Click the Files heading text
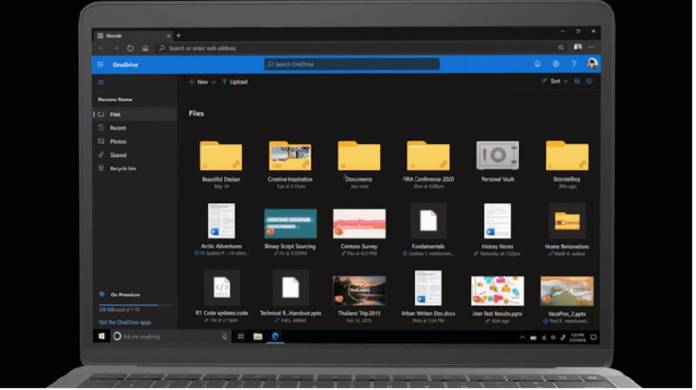This screenshot has height=390, width=696. coord(196,114)
